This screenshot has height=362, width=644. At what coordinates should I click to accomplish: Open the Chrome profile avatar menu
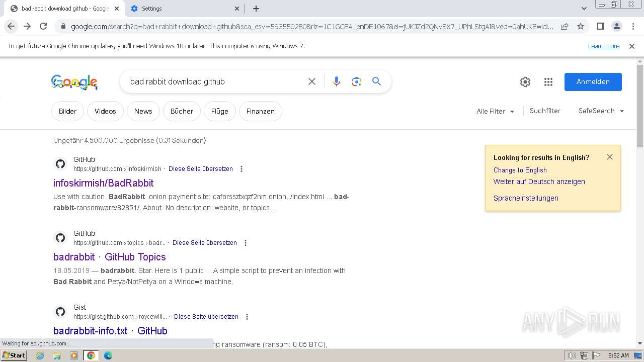pyautogui.click(x=616, y=26)
